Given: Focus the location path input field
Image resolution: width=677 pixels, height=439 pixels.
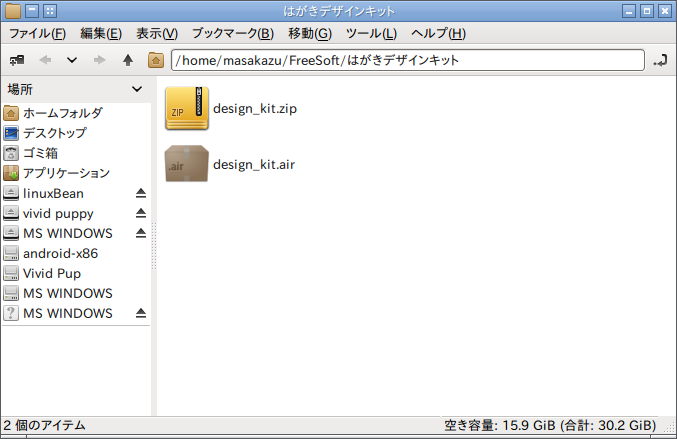Looking at the screenshot, I should tap(408, 60).
